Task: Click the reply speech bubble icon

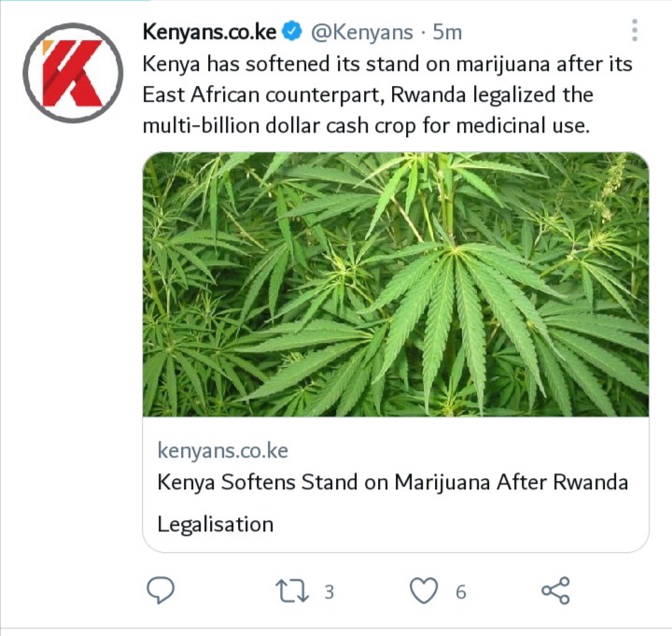Action: (161, 590)
